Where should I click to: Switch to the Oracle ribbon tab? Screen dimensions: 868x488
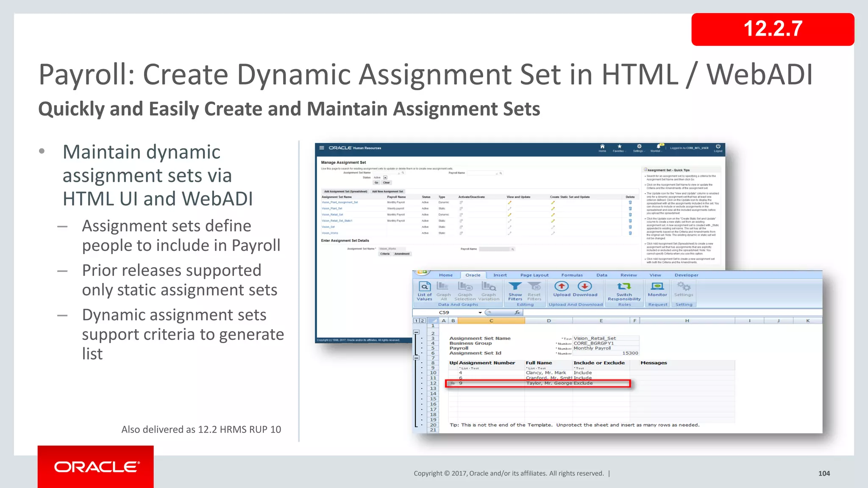tap(473, 275)
